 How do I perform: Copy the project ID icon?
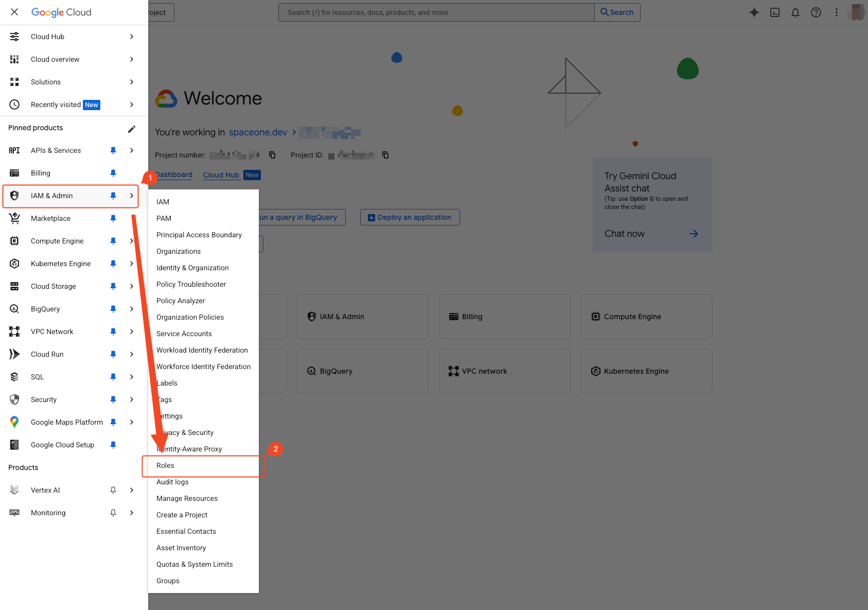tap(385, 155)
